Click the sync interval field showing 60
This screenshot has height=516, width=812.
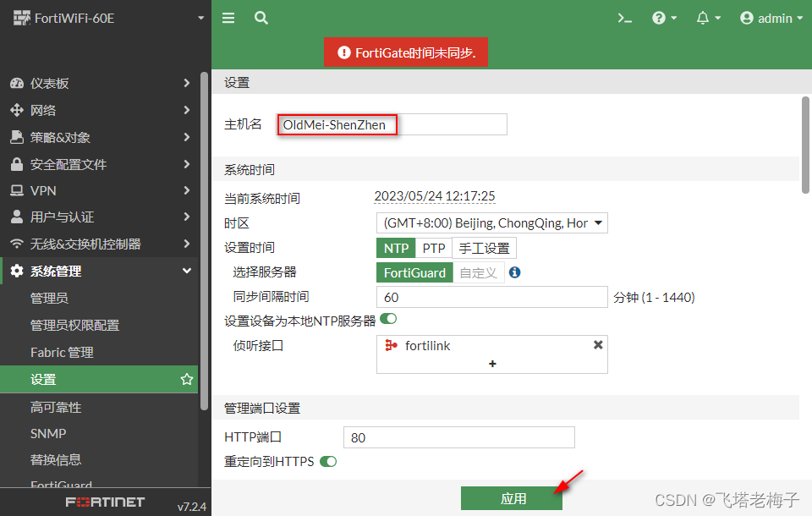click(x=492, y=297)
